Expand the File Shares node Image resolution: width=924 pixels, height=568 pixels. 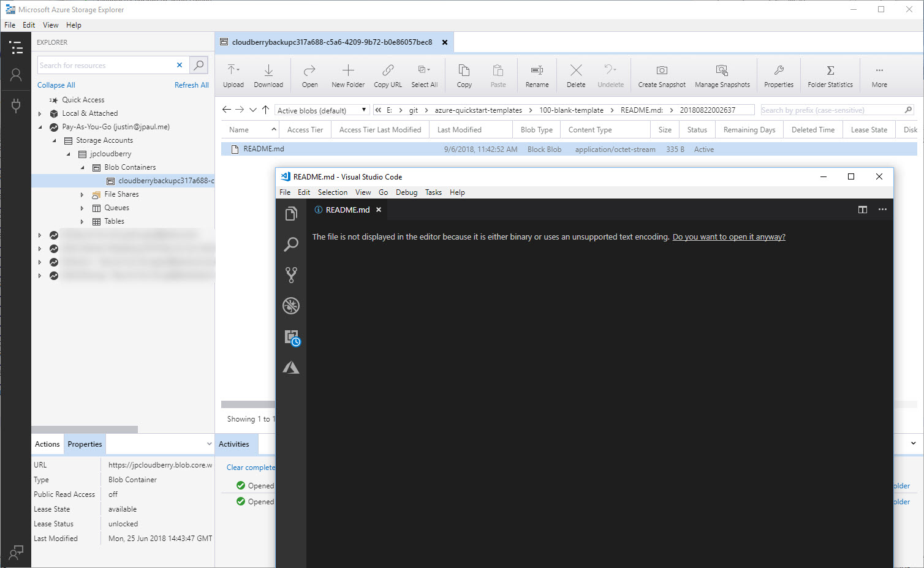tap(82, 194)
